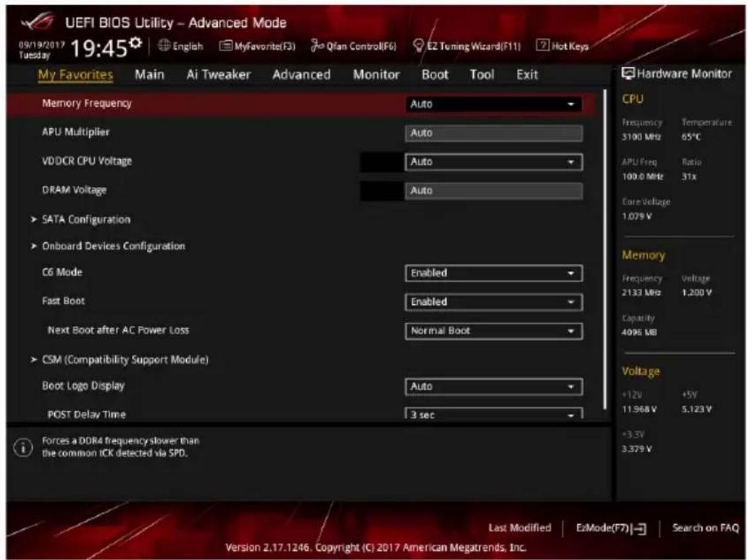
Task: Click memory frequency 2133 MHz value
Action: coord(641,293)
